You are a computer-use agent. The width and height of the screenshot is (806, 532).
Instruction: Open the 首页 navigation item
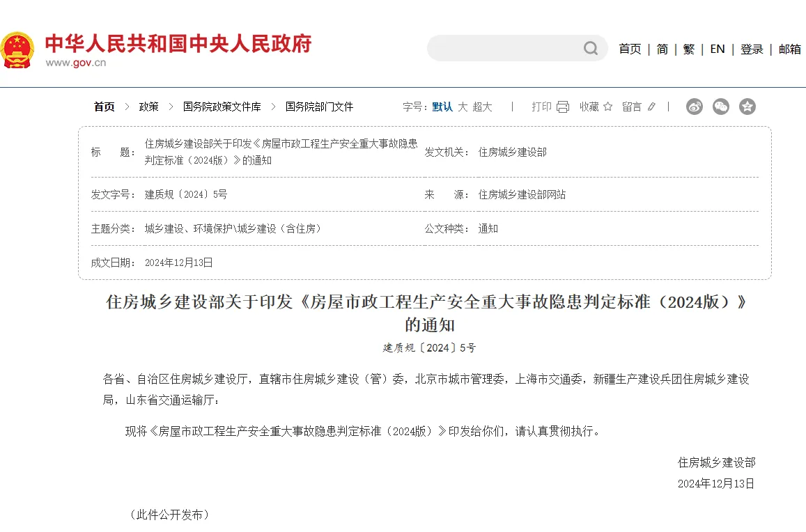tap(630, 49)
